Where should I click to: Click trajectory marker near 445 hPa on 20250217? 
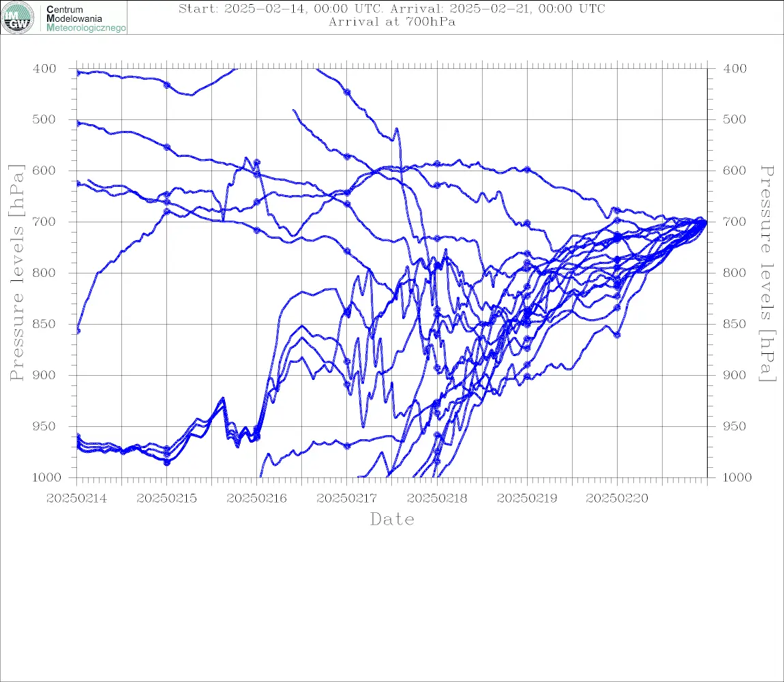[347, 93]
